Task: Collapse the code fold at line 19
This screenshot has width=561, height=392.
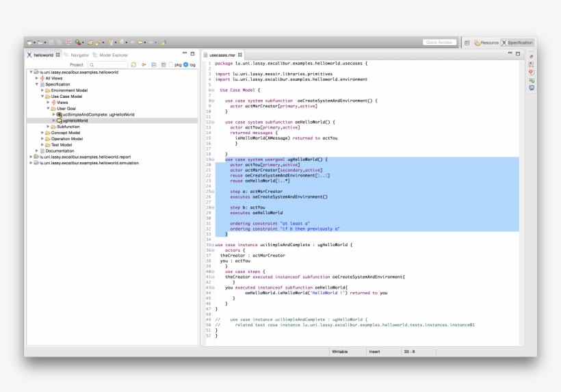Action: click(x=213, y=159)
